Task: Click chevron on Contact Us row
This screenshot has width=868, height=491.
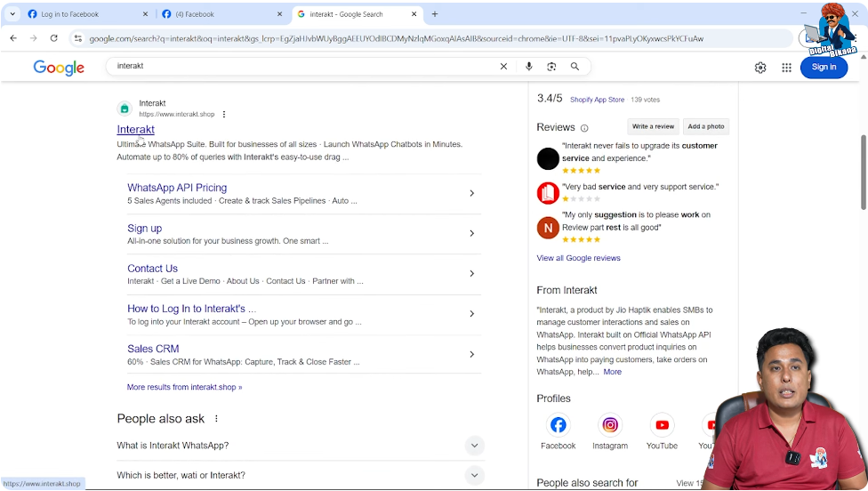Action: coord(471,273)
